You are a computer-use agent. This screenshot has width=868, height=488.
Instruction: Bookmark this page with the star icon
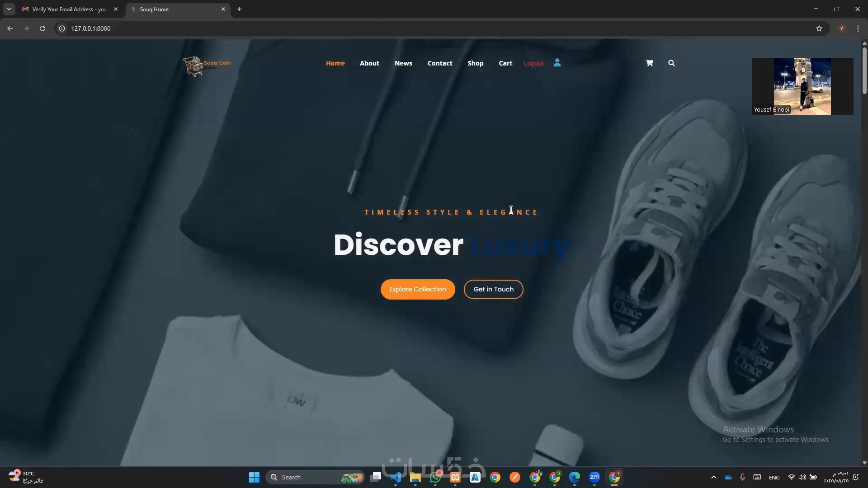819,28
